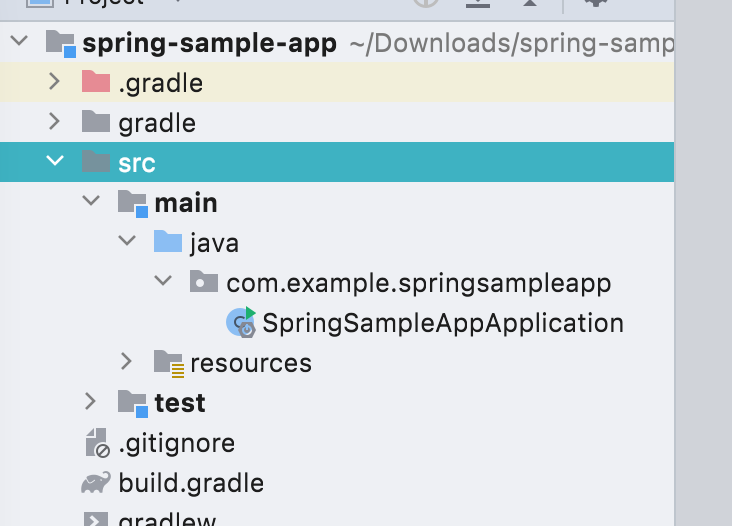This screenshot has height=526, width=732.
Task: Click the spring-sample-app module icon
Action: coord(60,43)
